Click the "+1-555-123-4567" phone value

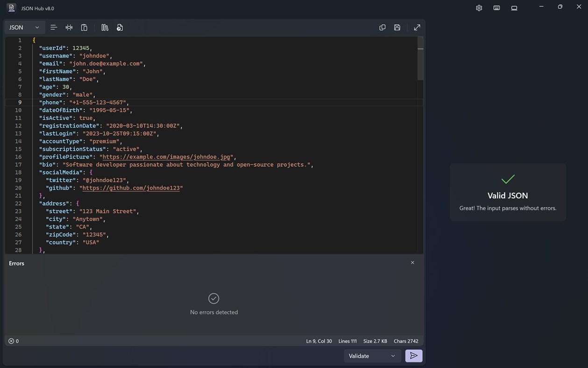click(98, 102)
